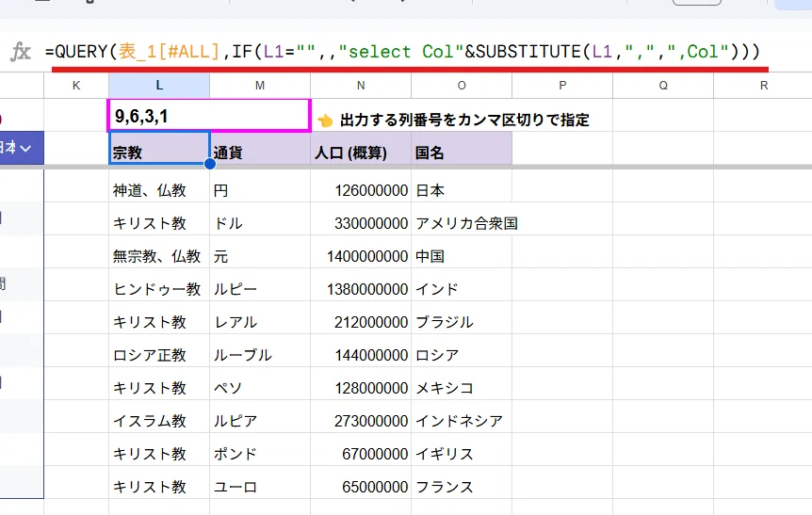Select the 中国 country cell
Image resolution: width=812 pixels, height=515 pixels.
462,251
